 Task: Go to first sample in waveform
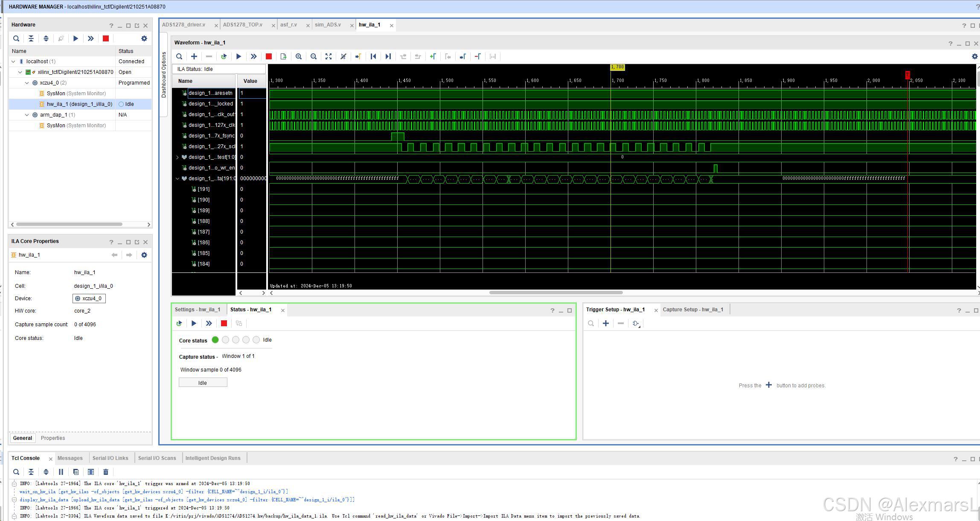coord(373,56)
